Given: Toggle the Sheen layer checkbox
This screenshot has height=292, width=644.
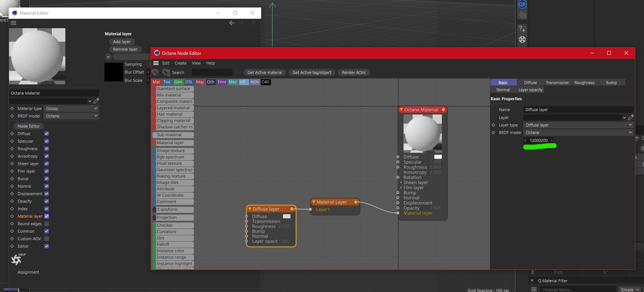Looking at the screenshot, I should tap(47, 164).
